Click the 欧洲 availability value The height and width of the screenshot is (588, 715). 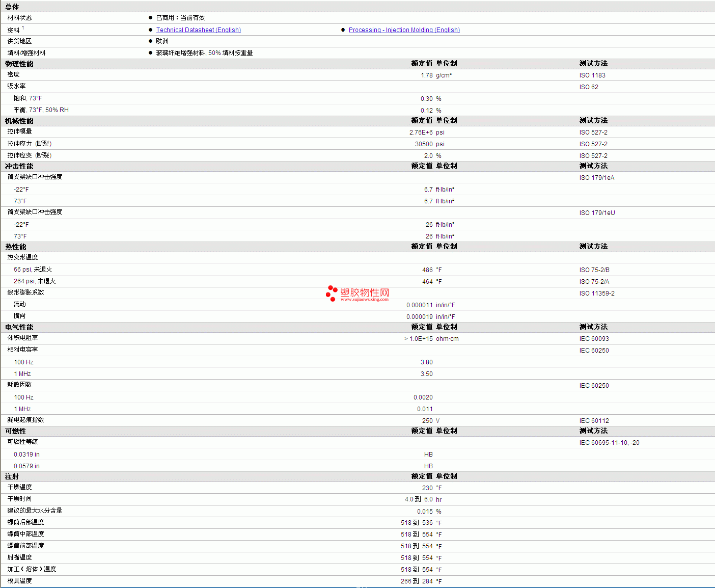[162, 41]
